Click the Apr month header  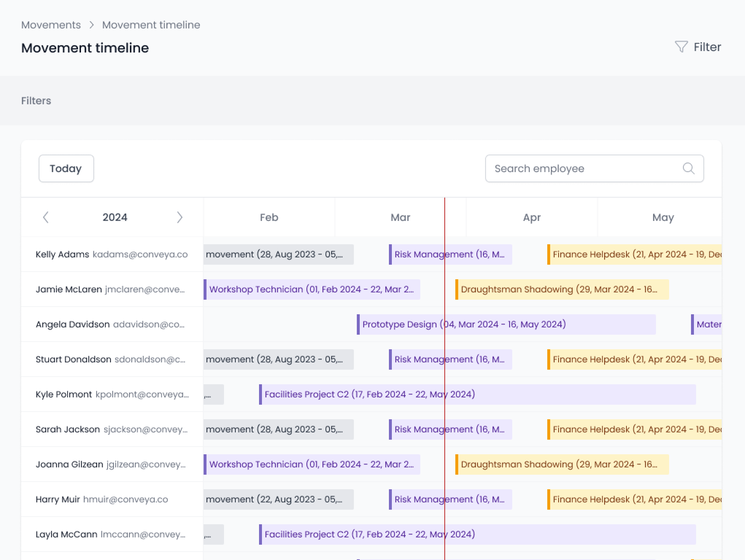[532, 218]
